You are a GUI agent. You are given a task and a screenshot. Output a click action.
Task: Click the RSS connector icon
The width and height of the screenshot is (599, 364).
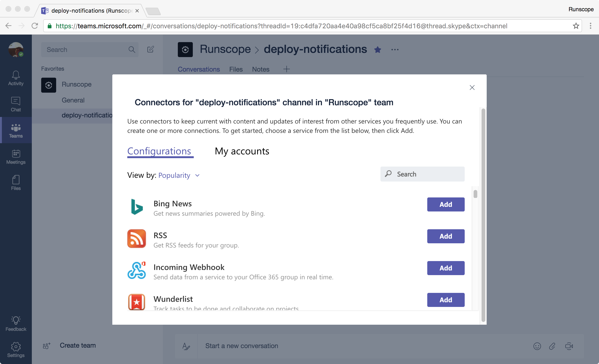click(x=137, y=239)
